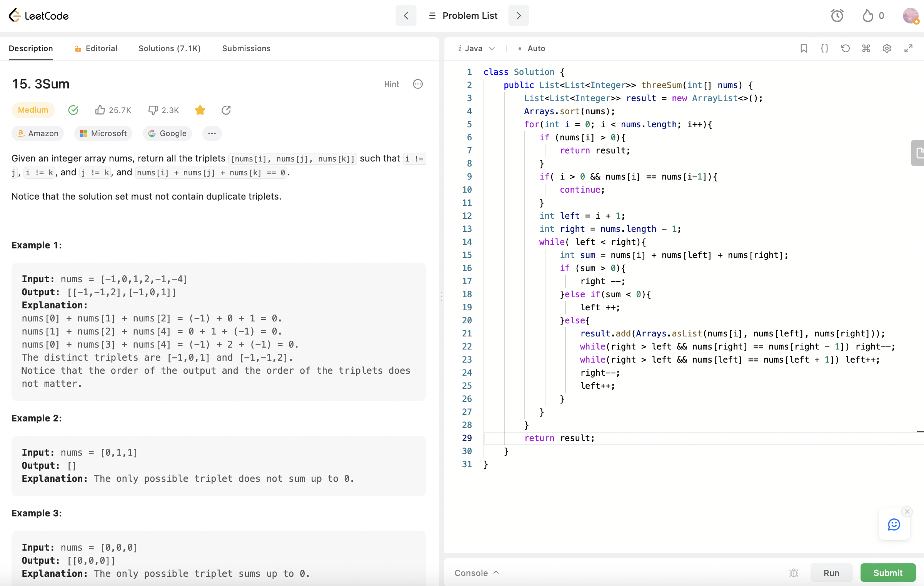Click the share arrow icon

tap(226, 110)
